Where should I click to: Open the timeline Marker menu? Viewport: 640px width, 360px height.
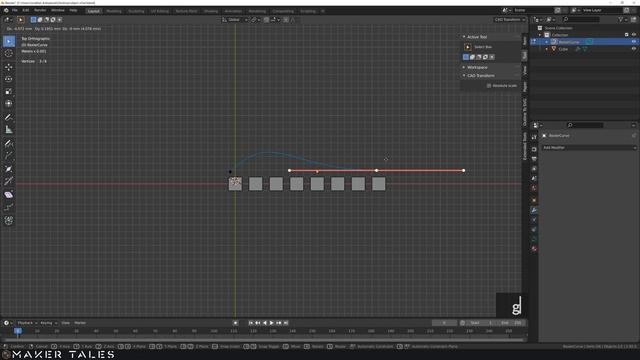click(x=80, y=323)
